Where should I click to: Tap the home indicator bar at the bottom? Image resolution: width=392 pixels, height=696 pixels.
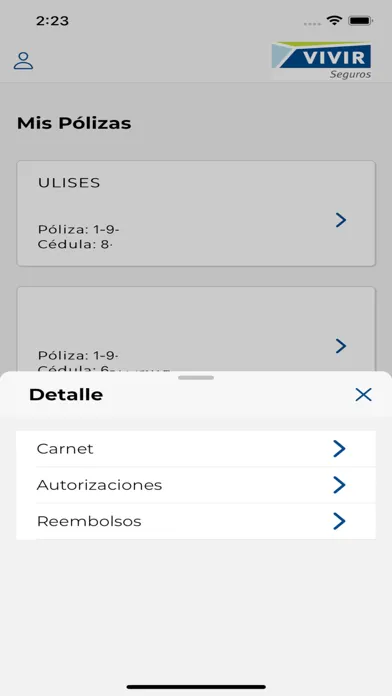196,687
